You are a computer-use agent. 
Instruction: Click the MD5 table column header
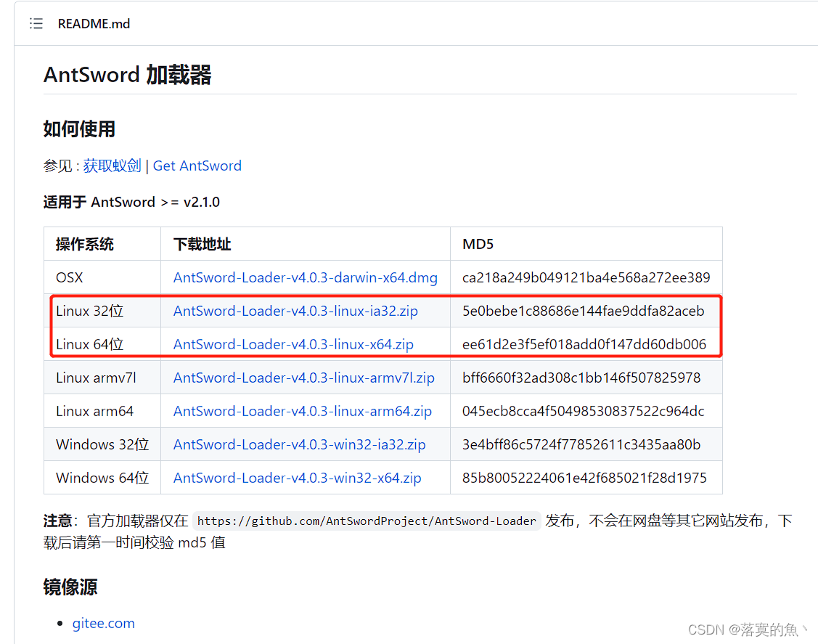(477, 243)
